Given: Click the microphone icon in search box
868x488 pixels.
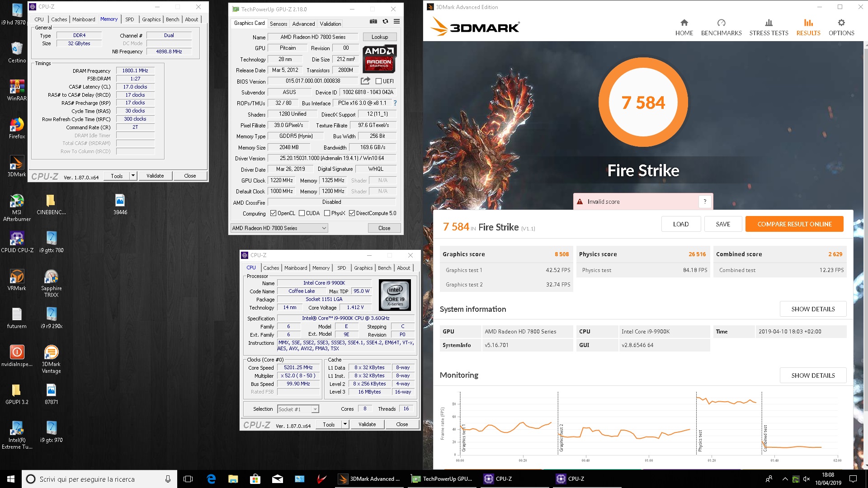Looking at the screenshot, I should 168,479.
